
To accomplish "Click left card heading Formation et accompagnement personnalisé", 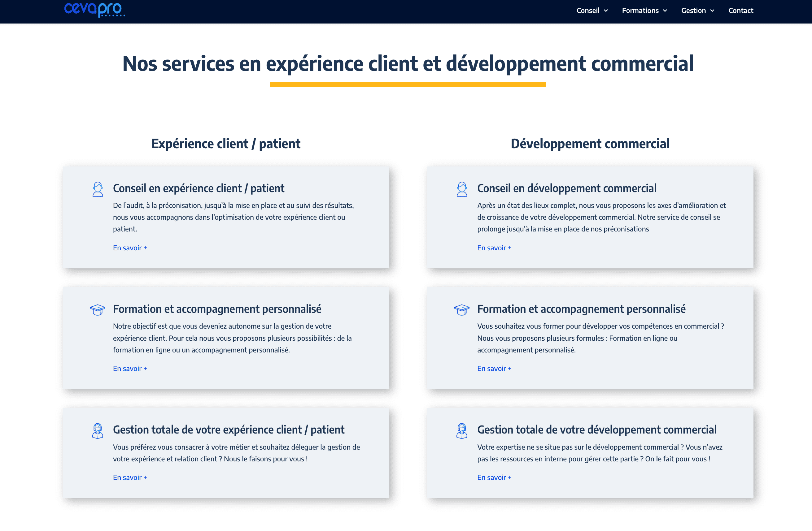I will (x=217, y=309).
